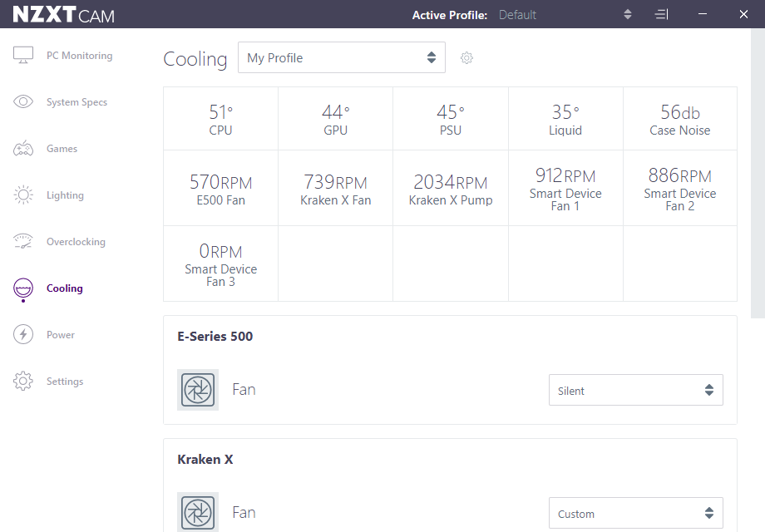Click the Lighting sun icon
The image size is (765, 532).
[x=23, y=195]
